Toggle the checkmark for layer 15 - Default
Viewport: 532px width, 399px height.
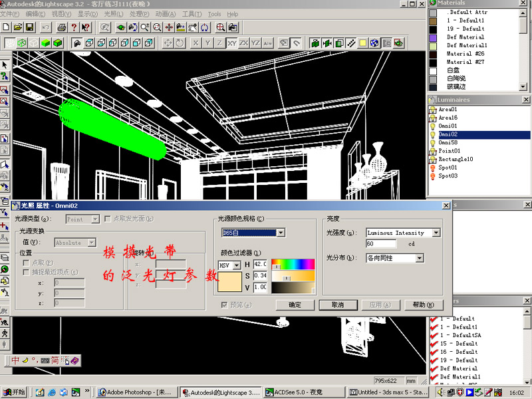click(434, 343)
